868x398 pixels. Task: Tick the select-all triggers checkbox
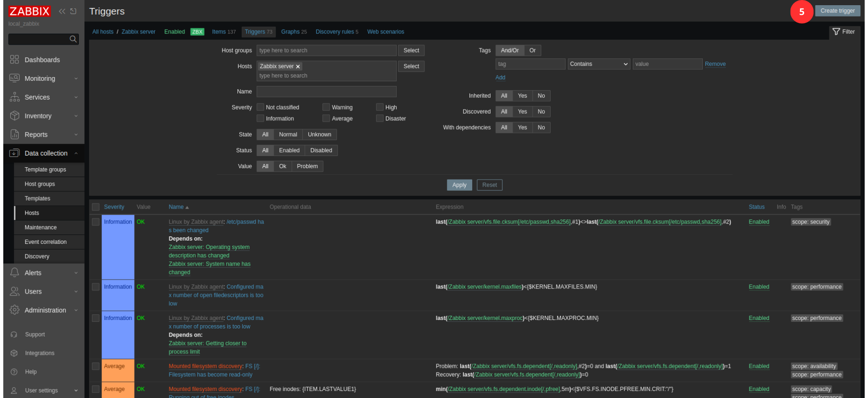click(96, 207)
